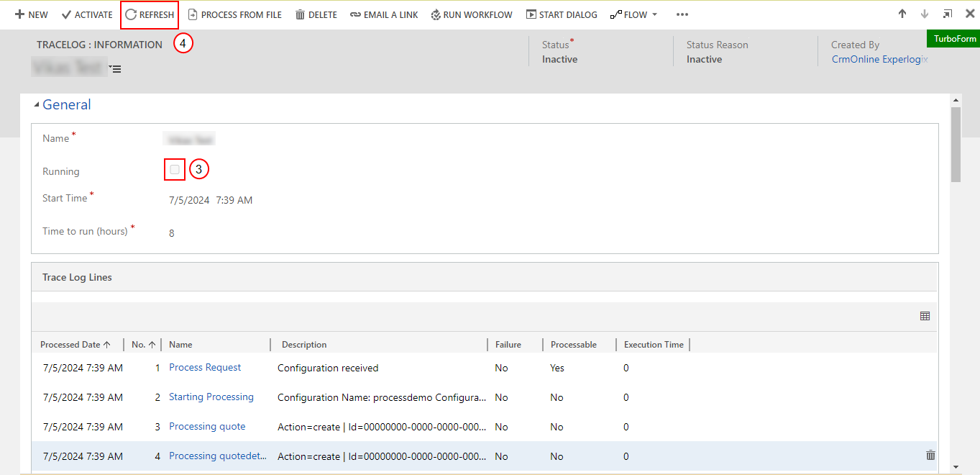Click the Status field value Inactive
The width and height of the screenshot is (980, 475).
click(559, 59)
